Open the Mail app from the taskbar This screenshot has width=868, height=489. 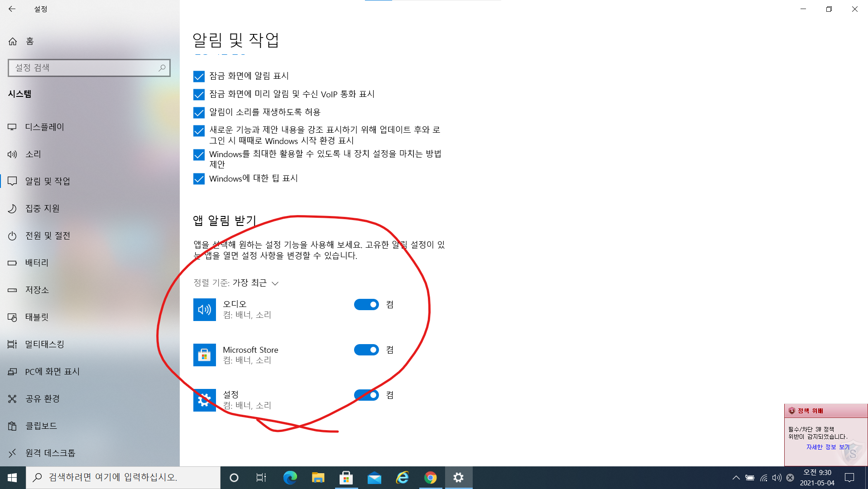(374, 477)
